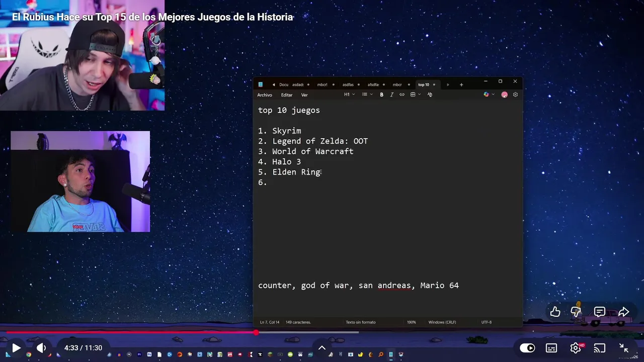
Task: Switch to the mbcr! tab
Action: point(323,84)
